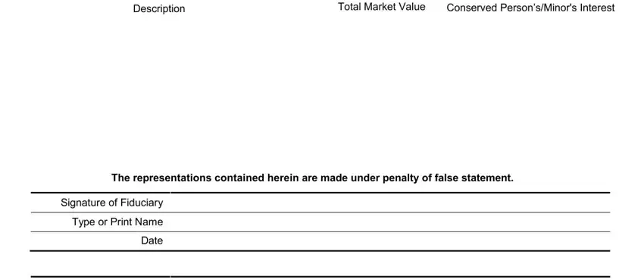
Task: Select the Total Market Value column header
Action: [x=382, y=7]
